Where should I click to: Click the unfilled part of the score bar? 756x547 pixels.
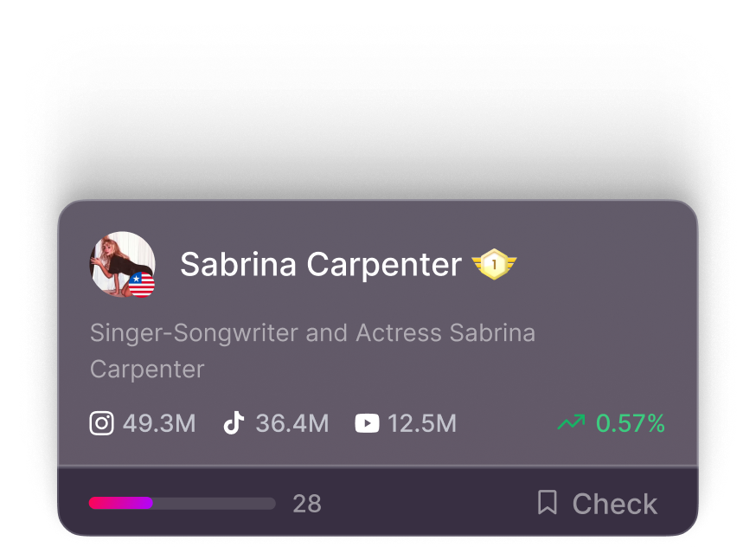point(214,503)
